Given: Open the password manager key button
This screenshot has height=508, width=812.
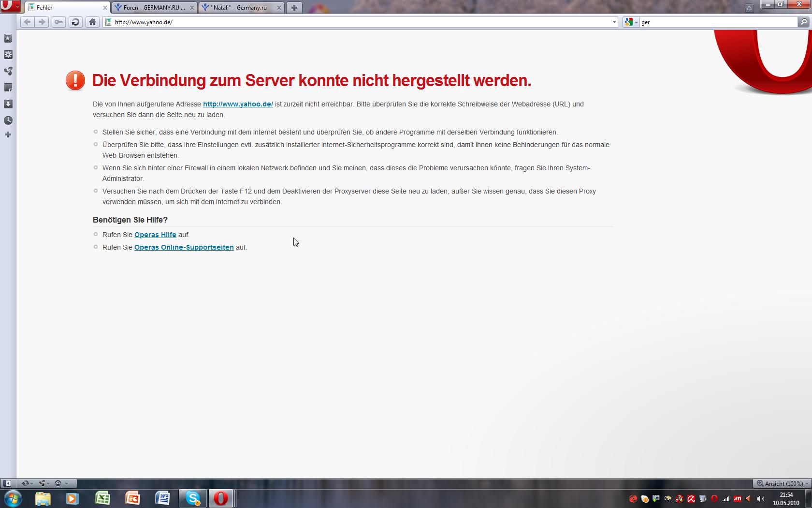Looking at the screenshot, I should (58, 22).
